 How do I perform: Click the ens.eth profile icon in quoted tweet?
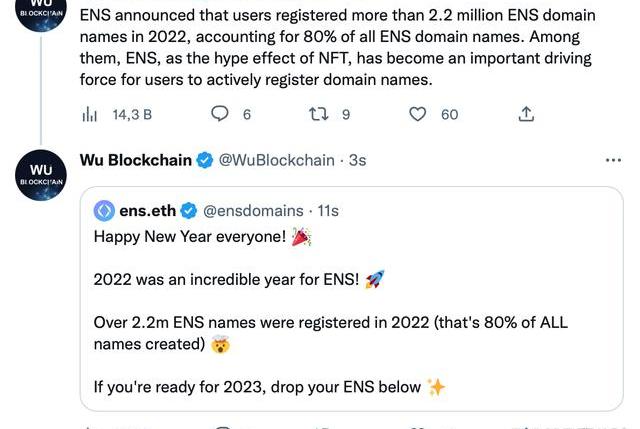point(103,210)
